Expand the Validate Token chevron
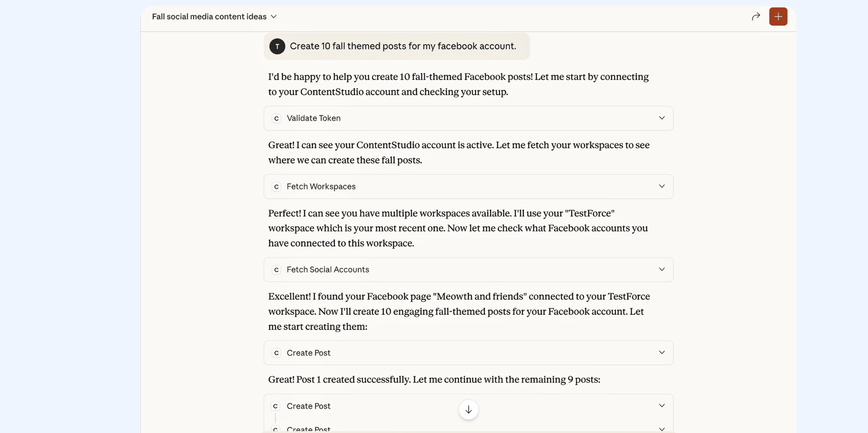The width and height of the screenshot is (868, 433). point(662,118)
